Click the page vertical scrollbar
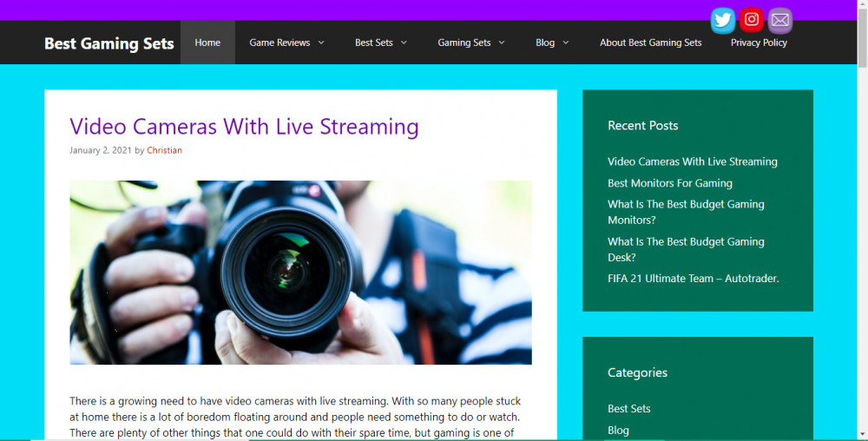This screenshot has width=868, height=441. coord(861,217)
